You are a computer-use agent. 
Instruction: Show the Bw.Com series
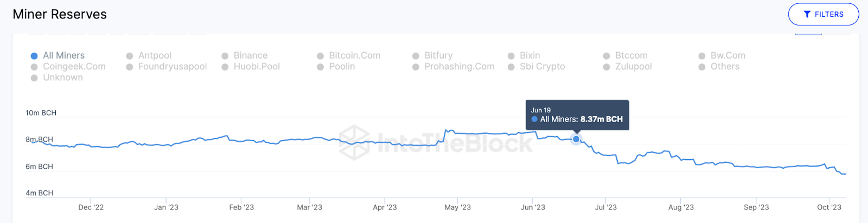(727, 55)
